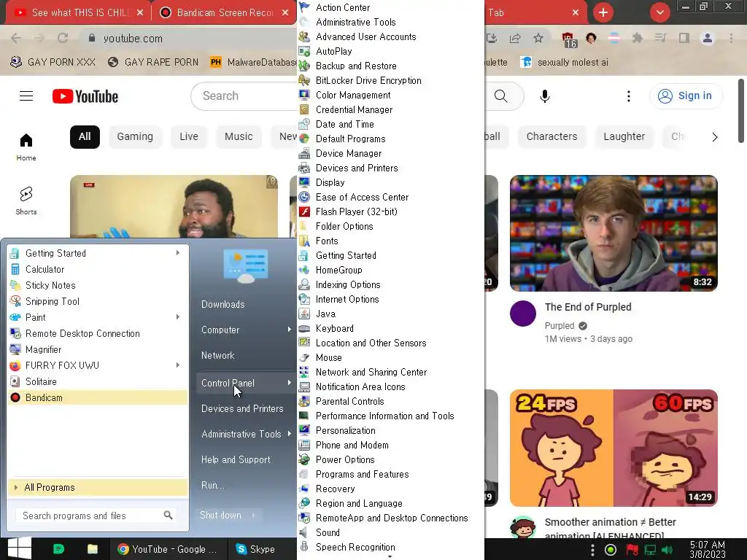The height and width of the screenshot is (560, 747).
Task: Click the YouTube search magnifier button
Action: coord(500,96)
